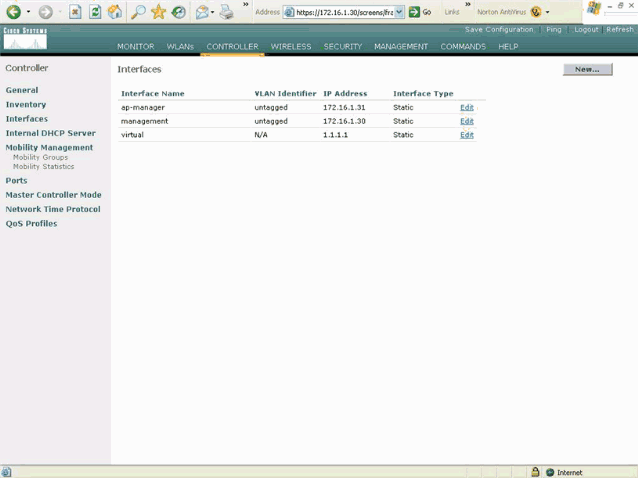638x478 pixels.
Task: Click the 172.16.1.31 IP address cell
Action: pos(344,107)
